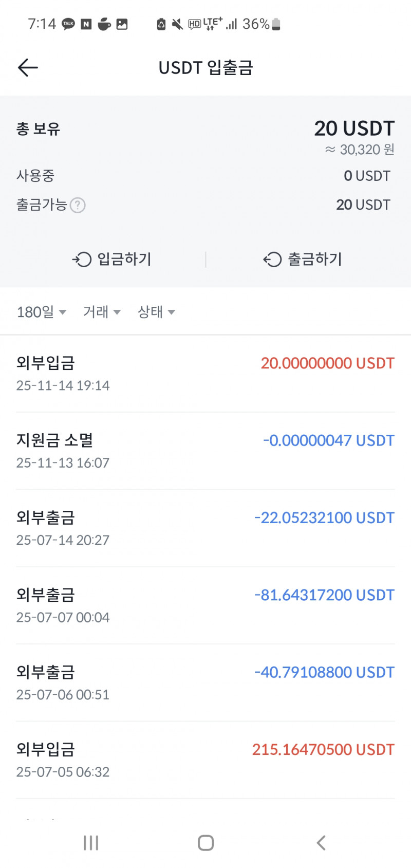
Task: Expand the 거래 type filter
Action: (x=102, y=312)
